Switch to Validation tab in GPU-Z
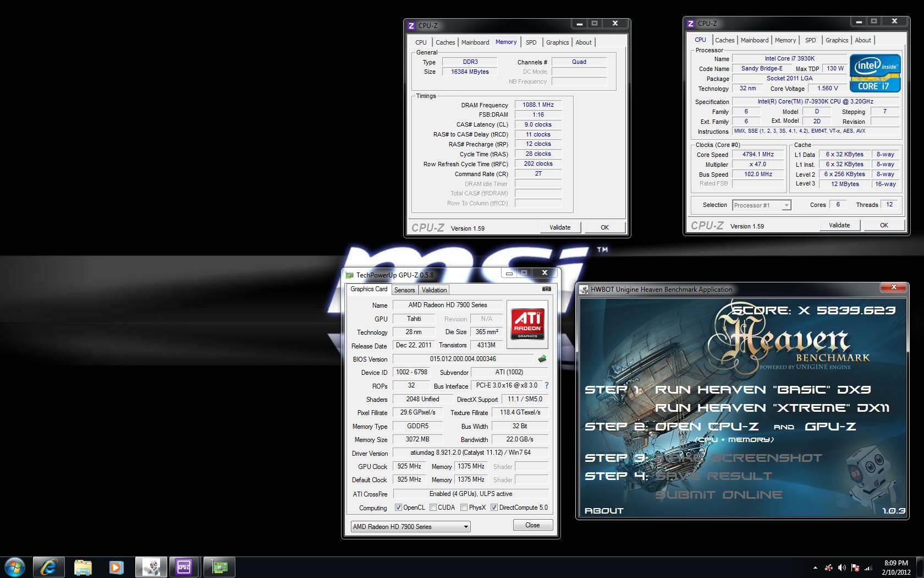Image resolution: width=924 pixels, height=578 pixels. pos(434,290)
